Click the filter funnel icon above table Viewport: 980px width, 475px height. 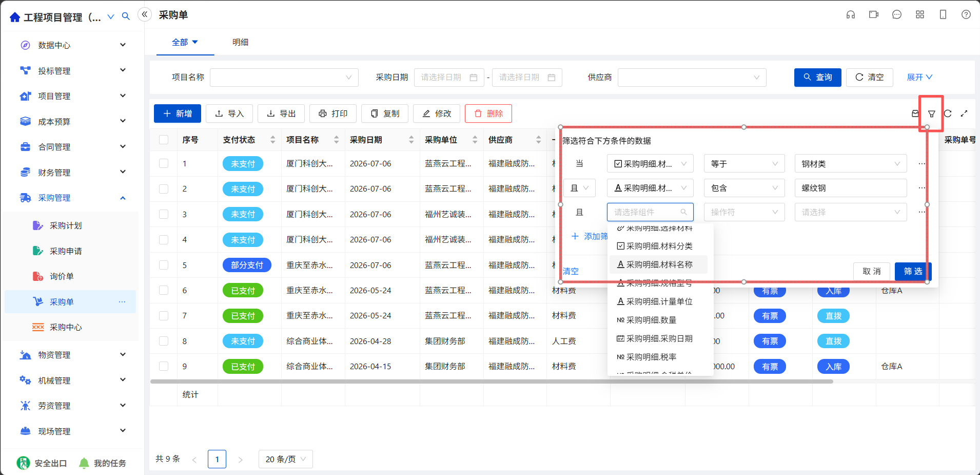(x=932, y=113)
